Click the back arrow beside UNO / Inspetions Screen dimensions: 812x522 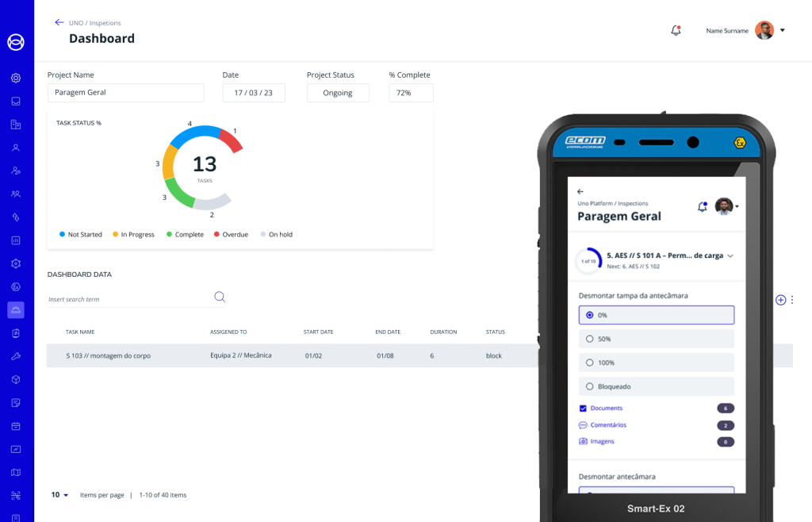59,23
